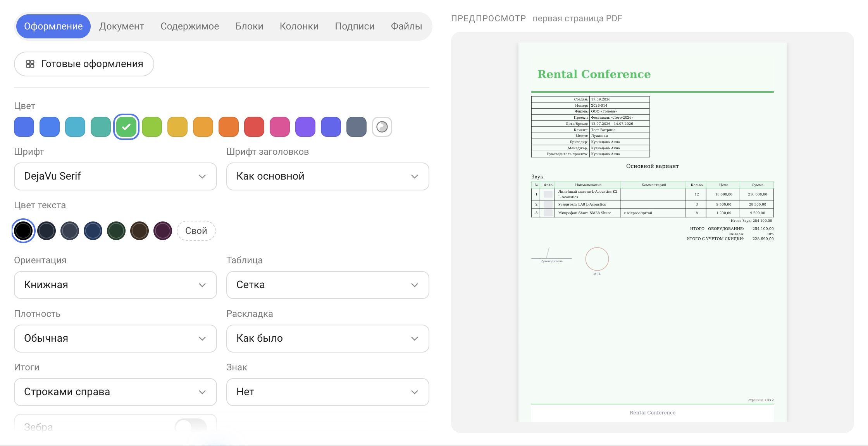Select the Колонки tab
The height and width of the screenshot is (446, 868).
pos(299,26)
